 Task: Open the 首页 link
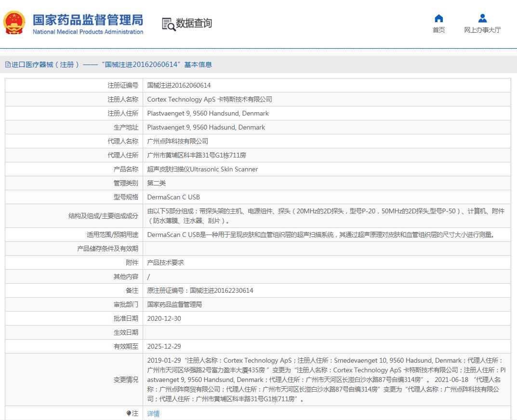tap(438, 30)
